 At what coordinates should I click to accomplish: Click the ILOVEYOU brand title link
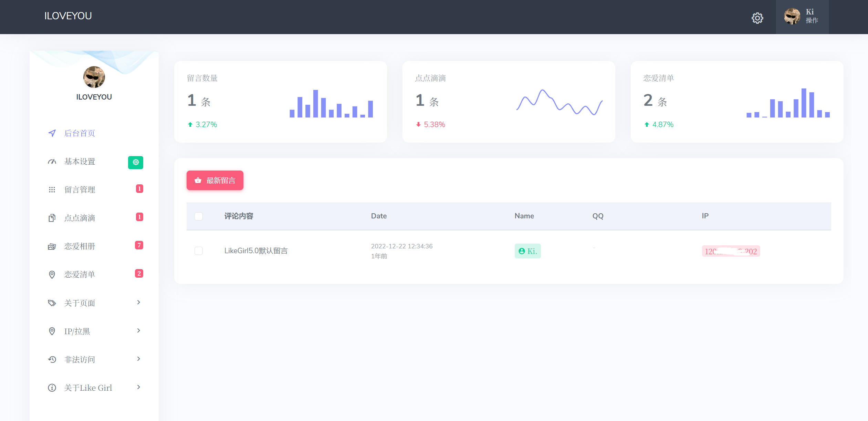[x=68, y=16]
